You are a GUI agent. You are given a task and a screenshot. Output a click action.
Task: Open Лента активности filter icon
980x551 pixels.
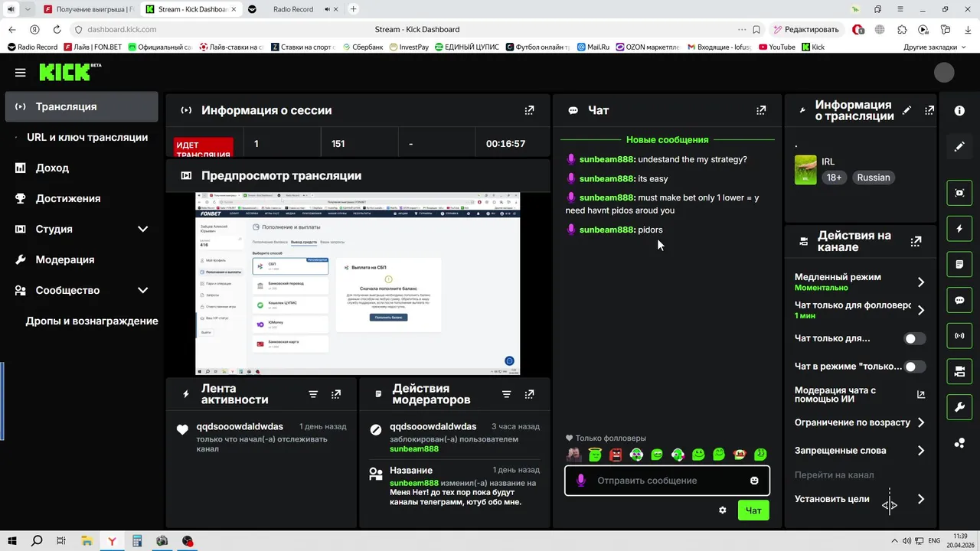(313, 394)
